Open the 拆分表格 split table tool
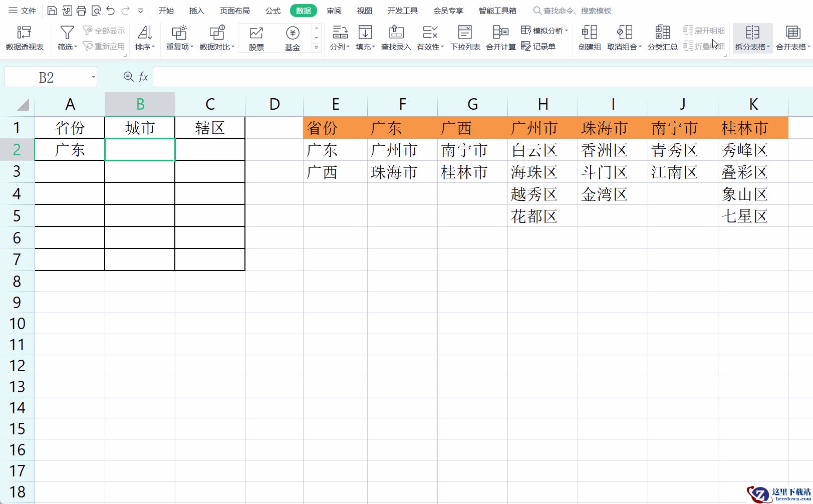The width and height of the screenshot is (813, 504). click(752, 38)
